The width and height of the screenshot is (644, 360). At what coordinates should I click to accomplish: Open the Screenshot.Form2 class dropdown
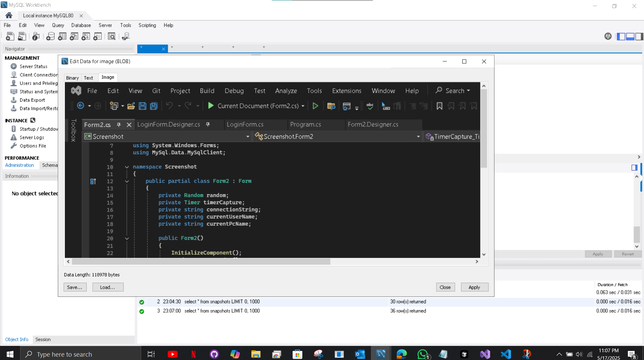coord(418,136)
